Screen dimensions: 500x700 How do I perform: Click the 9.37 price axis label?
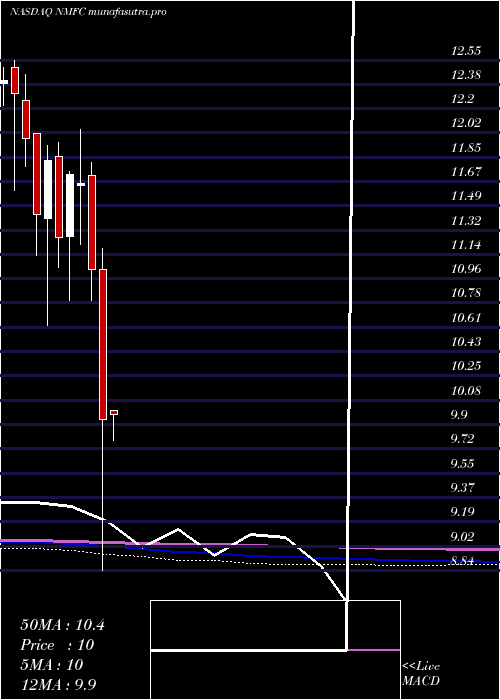click(x=462, y=488)
